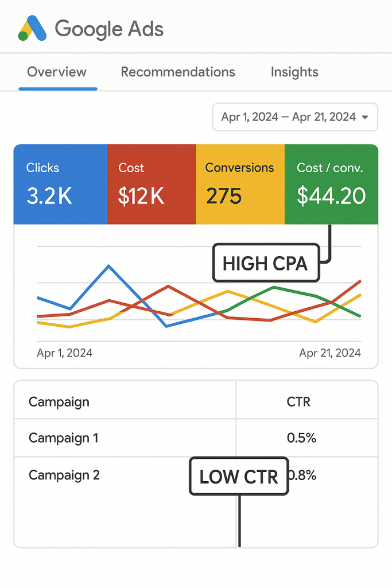
Task: Go to the Insights tab
Action: pyautogui.click(x=294, y=72)
